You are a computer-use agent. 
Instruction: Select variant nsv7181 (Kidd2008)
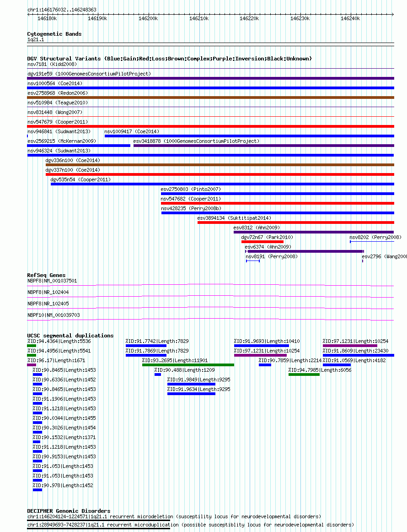pos(52,64)
